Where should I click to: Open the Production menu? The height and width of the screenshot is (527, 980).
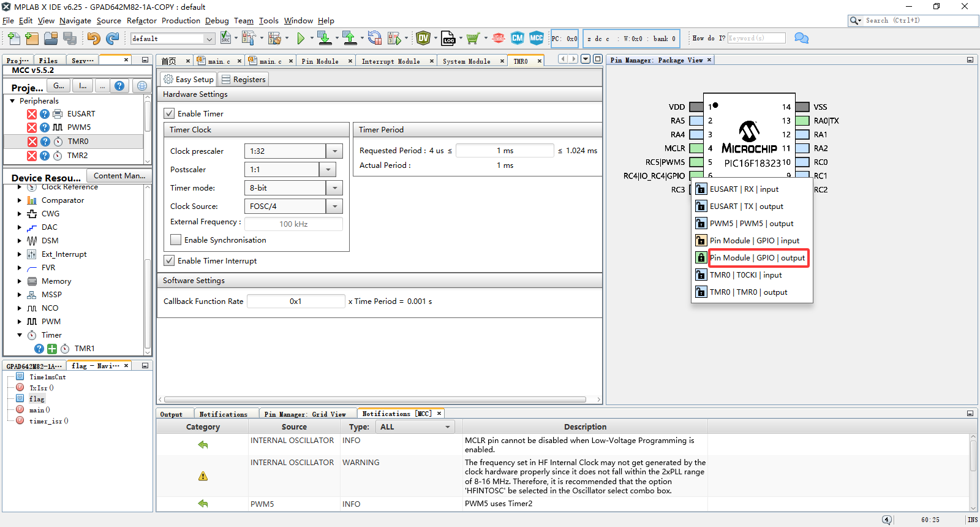pyautogui.click(x=181, y=21)
